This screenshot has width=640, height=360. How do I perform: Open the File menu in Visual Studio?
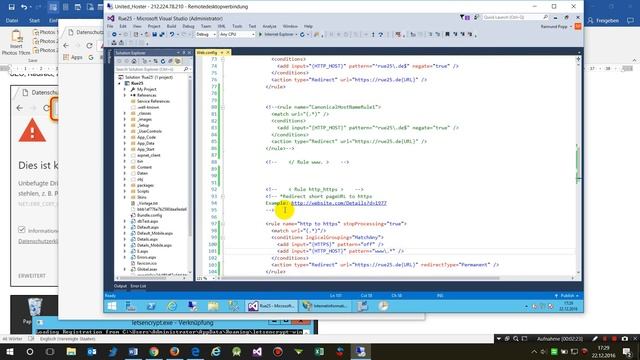coord(110,26)
